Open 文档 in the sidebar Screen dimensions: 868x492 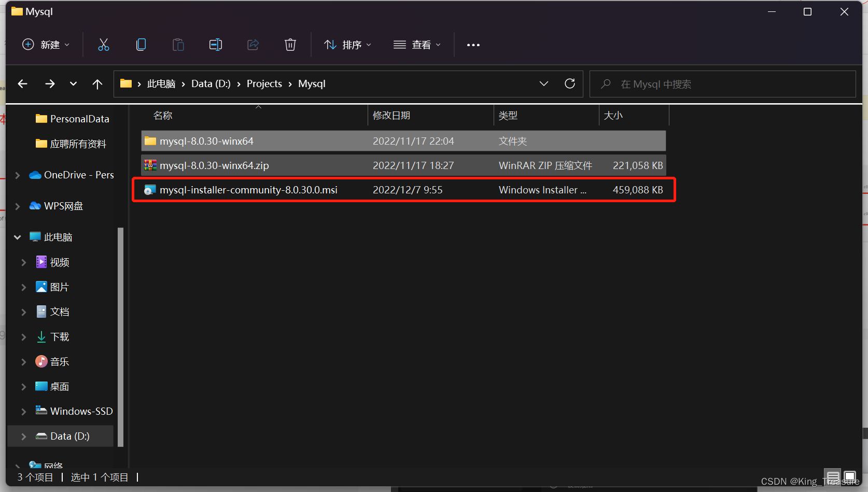click(52, 312)
